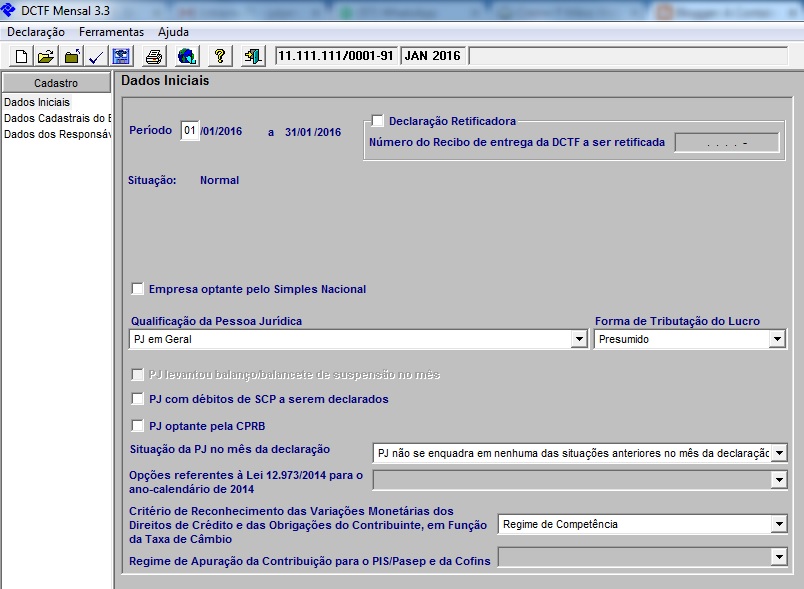The width and height of the screenshot is (804, 589).
Task: Exit the program with the door icon
Action: (x=252, y=56)
